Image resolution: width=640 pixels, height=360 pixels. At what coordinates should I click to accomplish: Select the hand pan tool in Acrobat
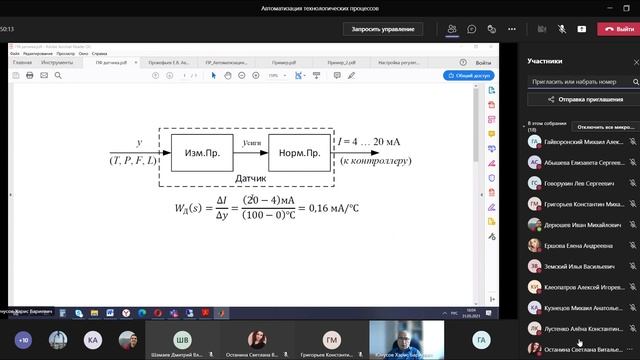click(x=228, y=76)
